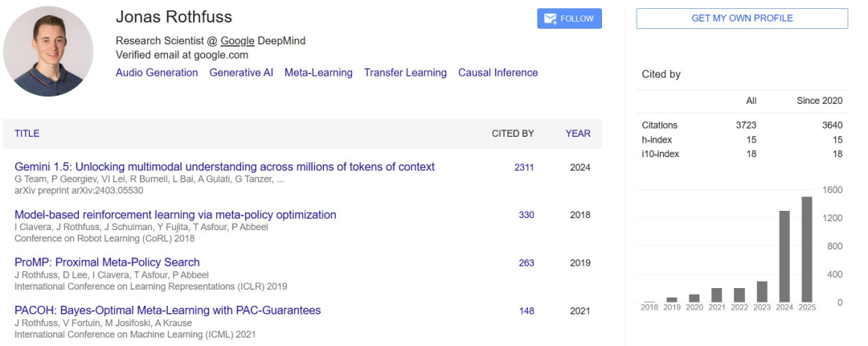Image resolution: width=868 pixels, height=346 pixels.
Task: Open Model-based reinforcement learning paper link
Action: (175, 215)
